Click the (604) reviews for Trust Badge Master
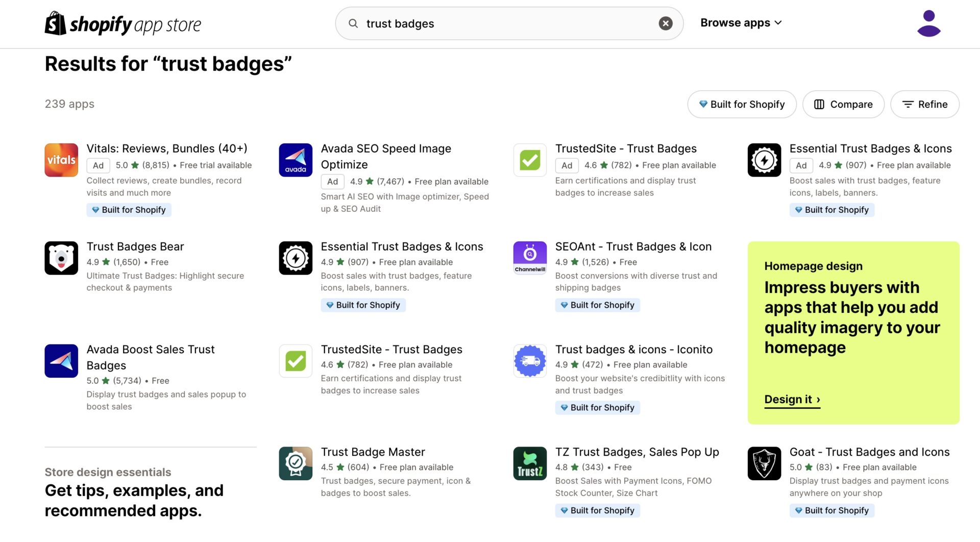 point(358,467)
